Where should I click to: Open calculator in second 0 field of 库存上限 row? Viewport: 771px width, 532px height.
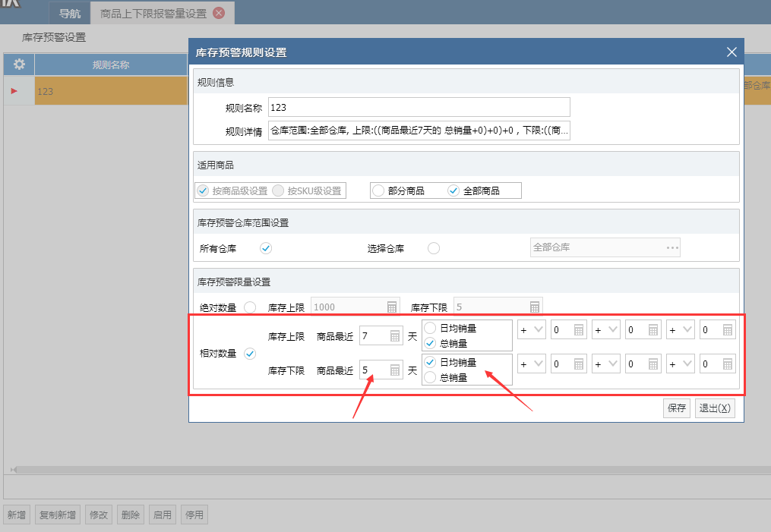tap(653, 330)
